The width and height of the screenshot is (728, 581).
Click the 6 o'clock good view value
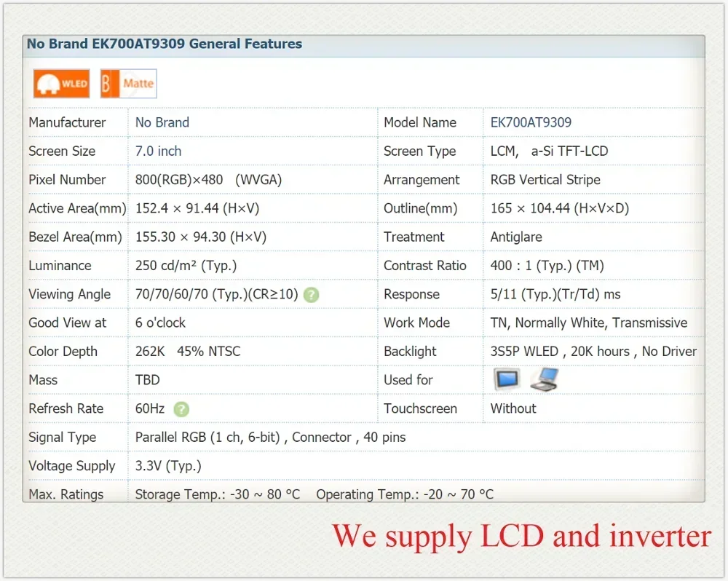160,323
